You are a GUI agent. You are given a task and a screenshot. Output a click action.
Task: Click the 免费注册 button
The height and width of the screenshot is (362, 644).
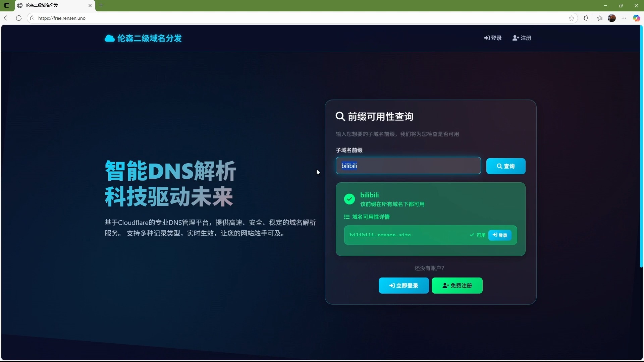(x=457, y=286)
